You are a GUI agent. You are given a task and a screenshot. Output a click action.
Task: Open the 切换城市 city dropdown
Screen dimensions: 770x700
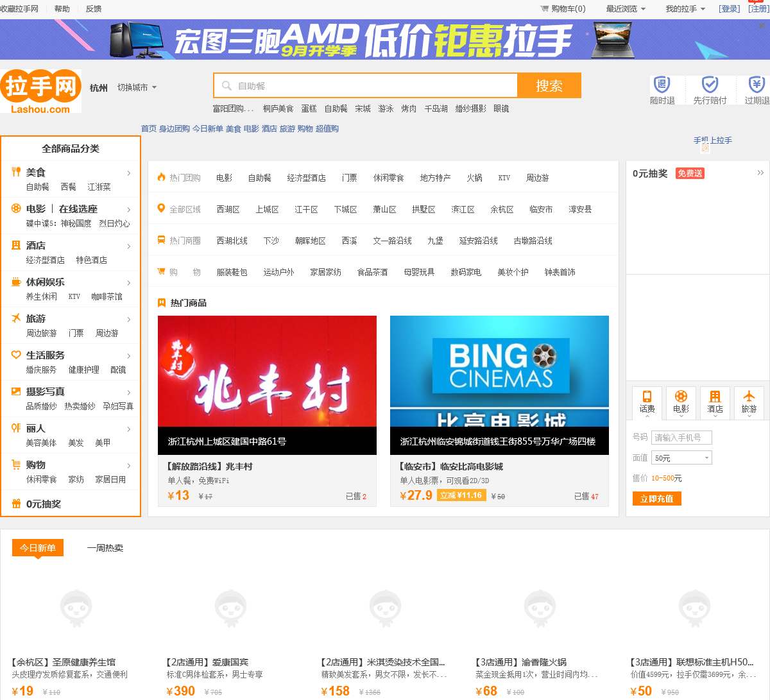click(137, 87)
